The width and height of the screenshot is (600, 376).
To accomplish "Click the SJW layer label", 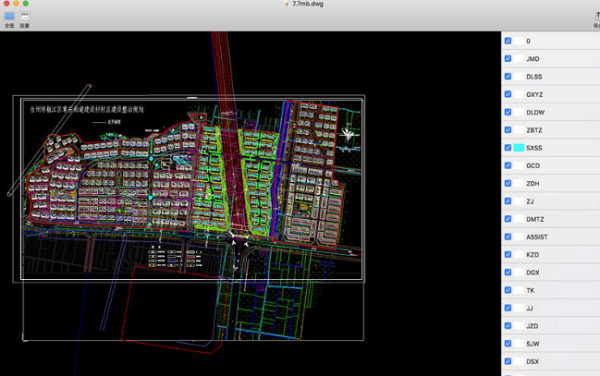I will tap(533, 343).
